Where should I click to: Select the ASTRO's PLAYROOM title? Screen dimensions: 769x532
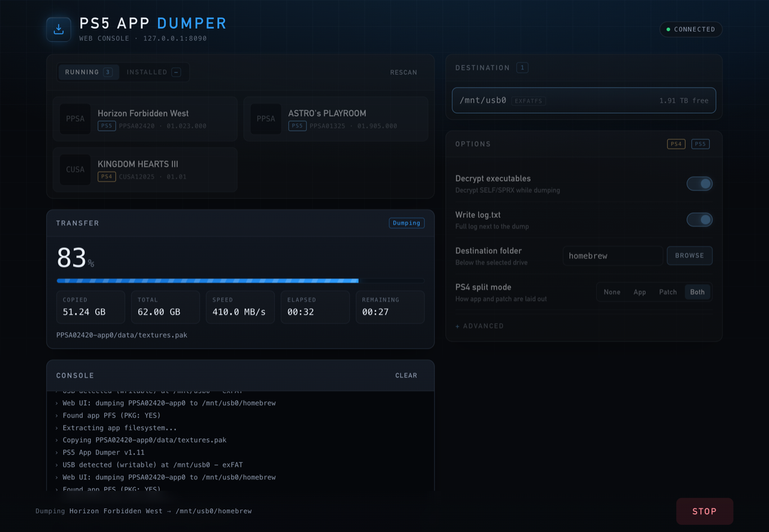[336, 119]
